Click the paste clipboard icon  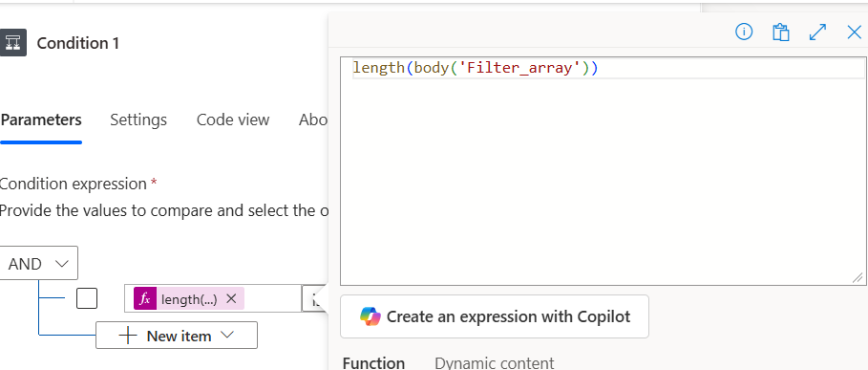point(780,33)
